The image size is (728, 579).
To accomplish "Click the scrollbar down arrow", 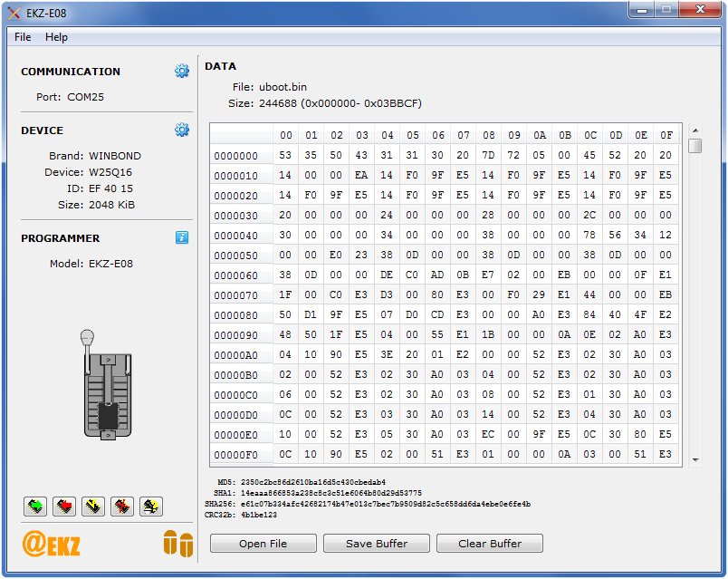I will [694, 460].
